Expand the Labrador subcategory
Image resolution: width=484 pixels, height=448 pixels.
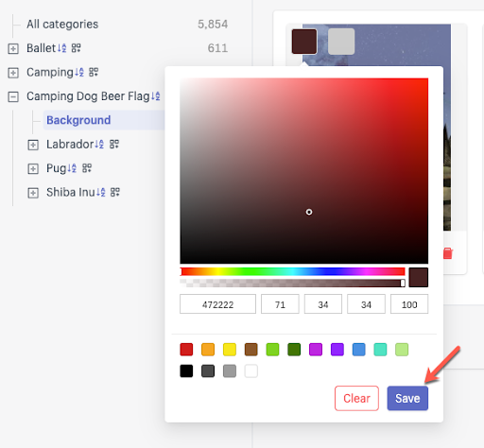(33, 145)
